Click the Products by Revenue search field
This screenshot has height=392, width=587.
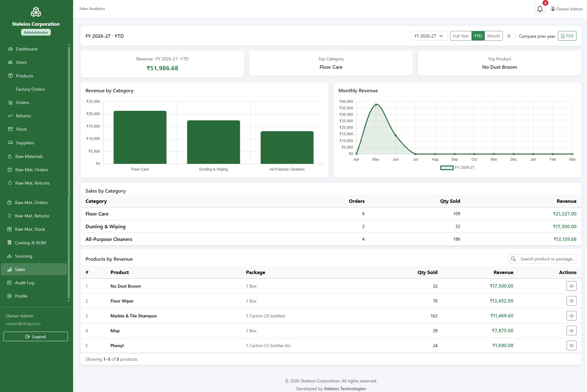point(547,259)
